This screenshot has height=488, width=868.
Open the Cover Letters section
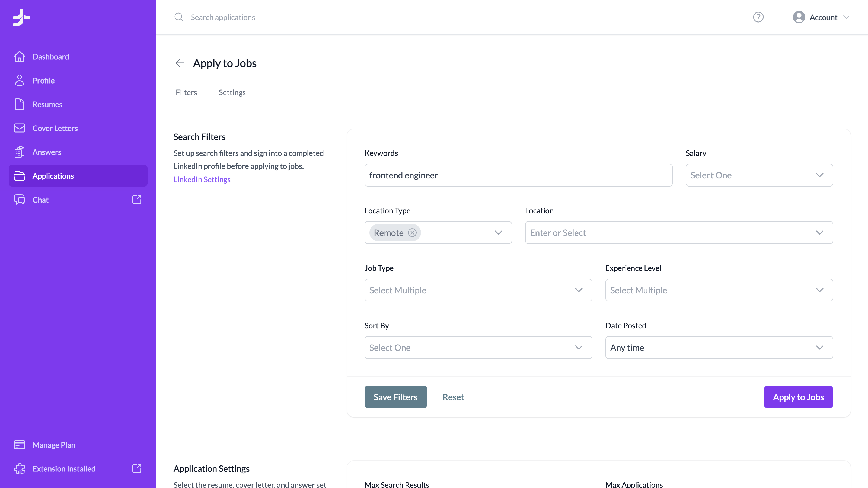pyautogui.click(x=78, y=128)
